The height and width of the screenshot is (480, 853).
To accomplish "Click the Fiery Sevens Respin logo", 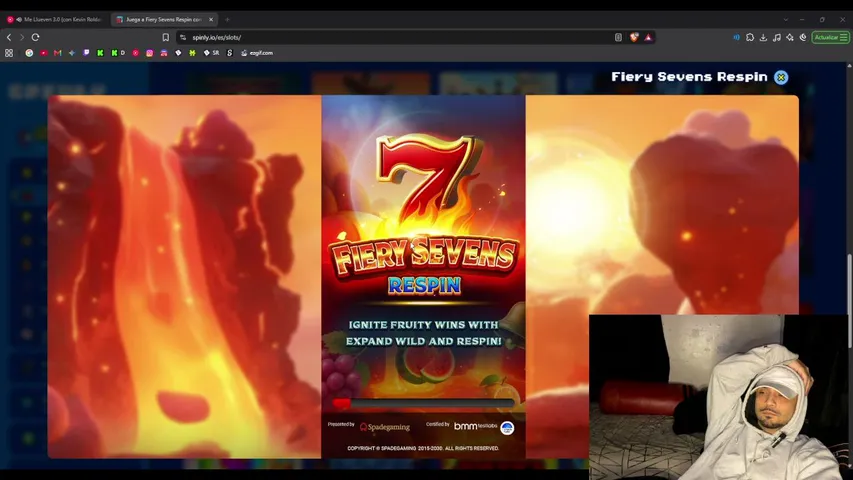I will click(424, 215).
